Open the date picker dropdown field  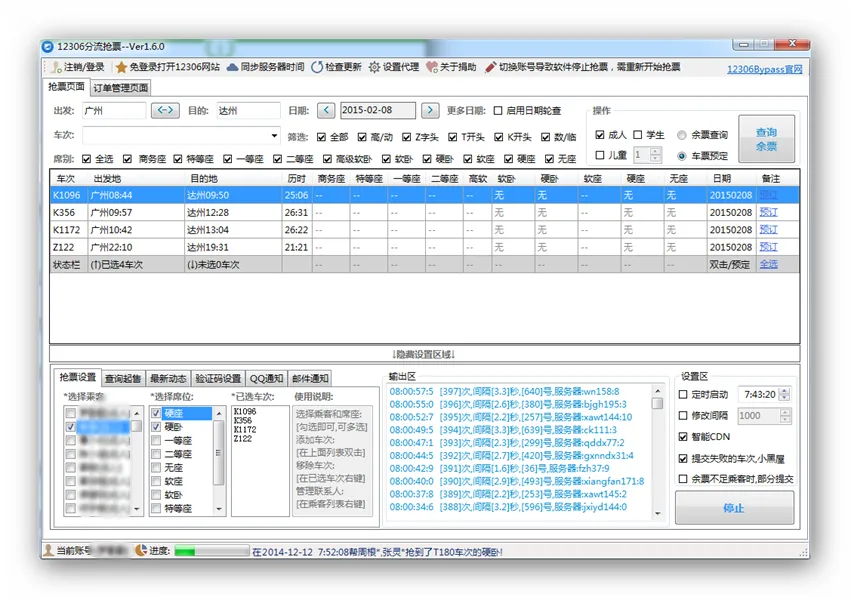[378, 111]
